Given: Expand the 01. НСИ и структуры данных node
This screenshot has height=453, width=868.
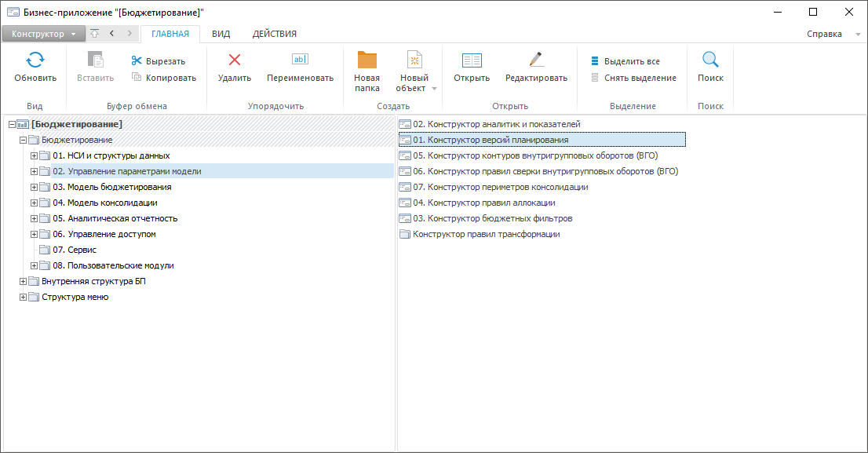Looking at the screenshot, I should 34,155.
